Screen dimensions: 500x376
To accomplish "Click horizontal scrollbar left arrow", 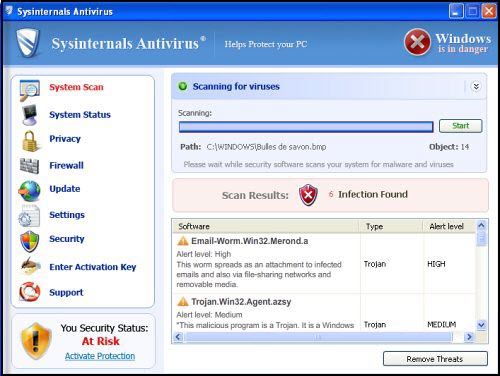I will pyautogui.click(x=178, y=337).
